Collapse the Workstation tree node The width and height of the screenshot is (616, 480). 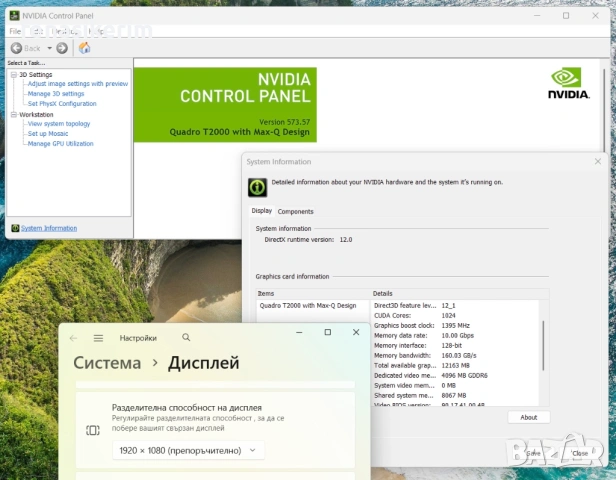(14, 115)
